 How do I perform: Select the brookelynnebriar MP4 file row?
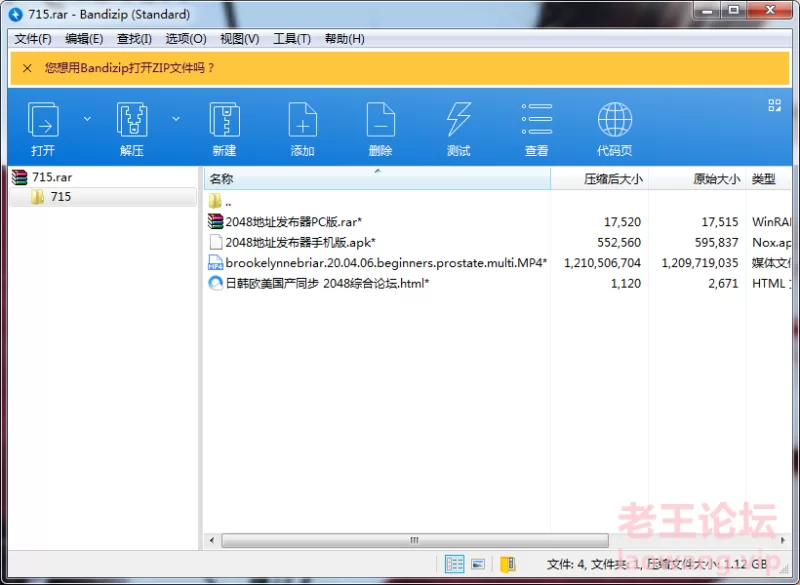pos(386,263)
